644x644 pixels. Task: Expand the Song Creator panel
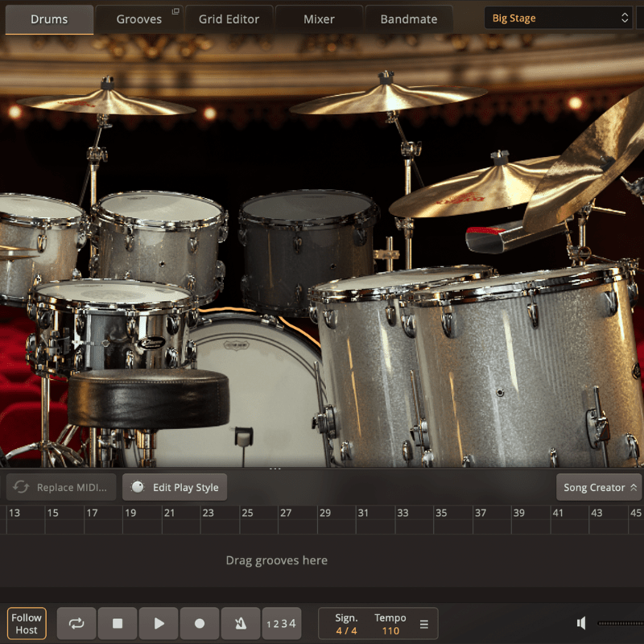click(601, 487)
